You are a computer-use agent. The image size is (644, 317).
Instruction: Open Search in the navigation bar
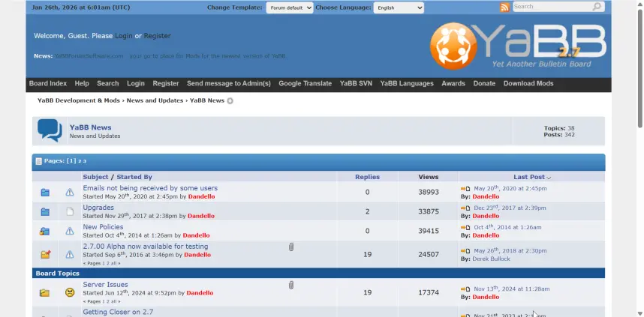pos(107,83)
